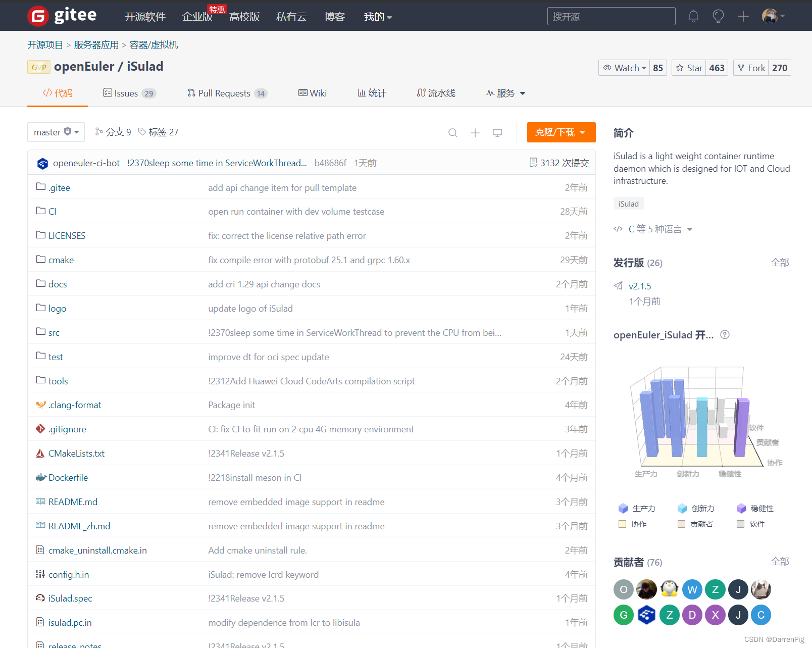Image resolution: width=812 pixels, height=648 pixels.
Task: Click the 3132 commits history icon
Action: point(533,162)
